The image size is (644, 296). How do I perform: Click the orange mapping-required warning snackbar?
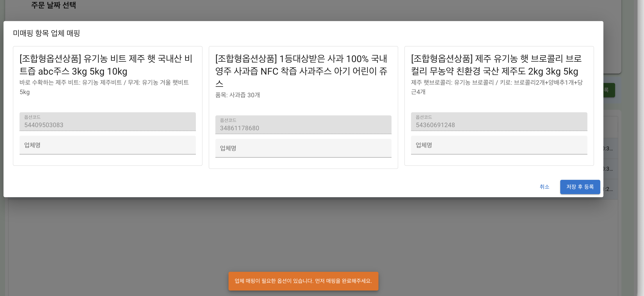point(303,281)
